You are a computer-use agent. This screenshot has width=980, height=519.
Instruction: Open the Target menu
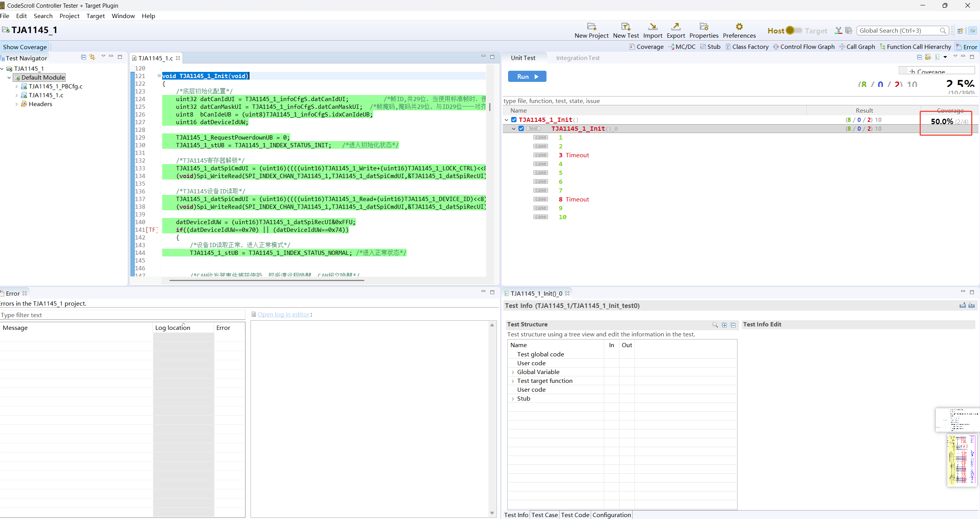(95, 16)
